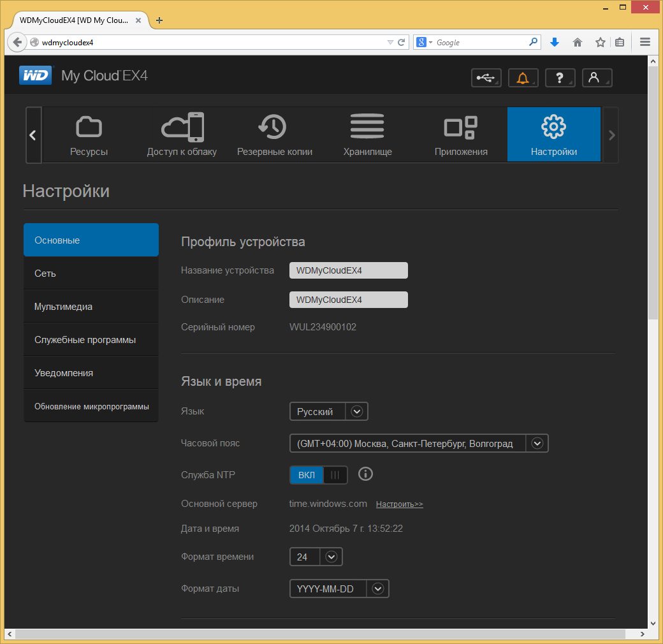Click time.windows.com server text
This screenshot has width=663, height=644.
[x=328, y=504]
